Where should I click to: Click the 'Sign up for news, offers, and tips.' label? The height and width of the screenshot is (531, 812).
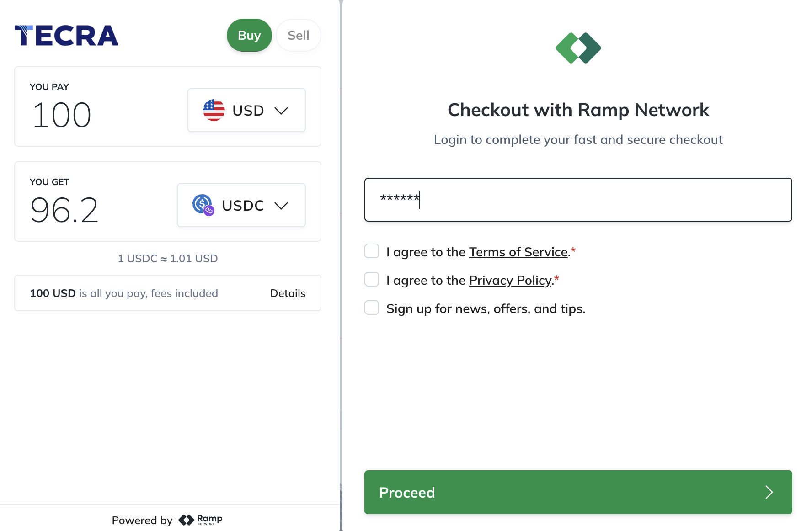(486, 308)
